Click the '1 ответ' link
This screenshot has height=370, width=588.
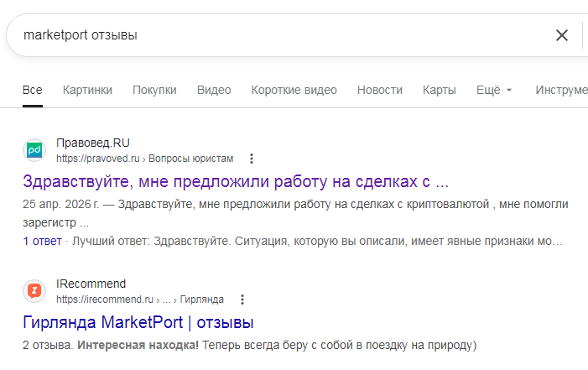click(42, 241)
